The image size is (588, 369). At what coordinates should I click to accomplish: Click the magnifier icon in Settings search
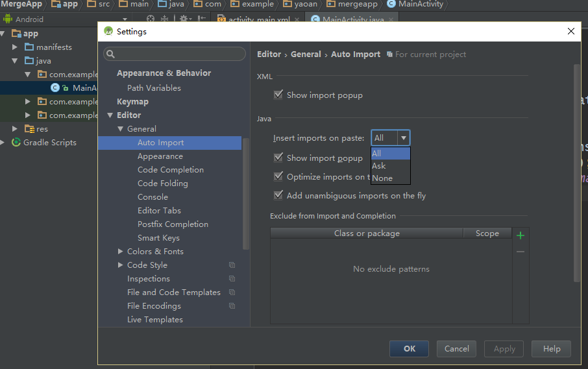110,54
